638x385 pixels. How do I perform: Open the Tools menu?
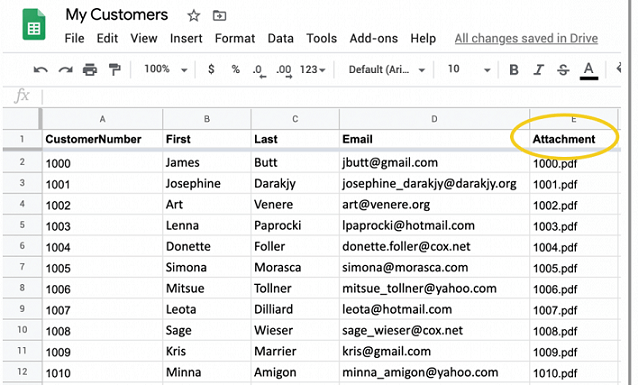pos(321,38)
